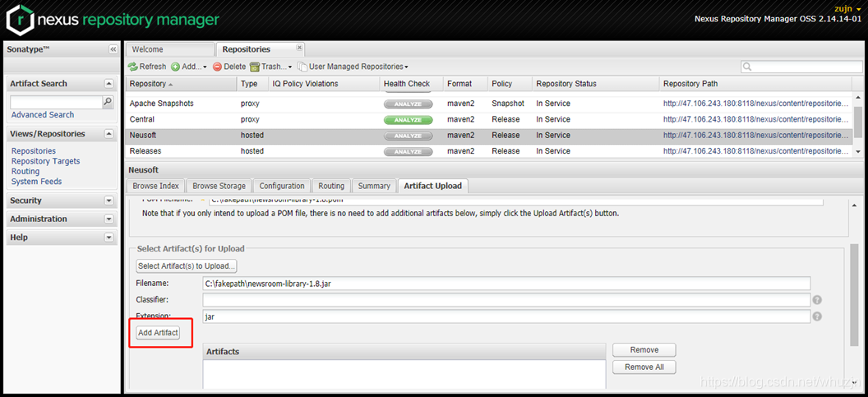868x397 pixels.
Task: Click the artifact search magnifier icon
Action: tap(108, 102)
